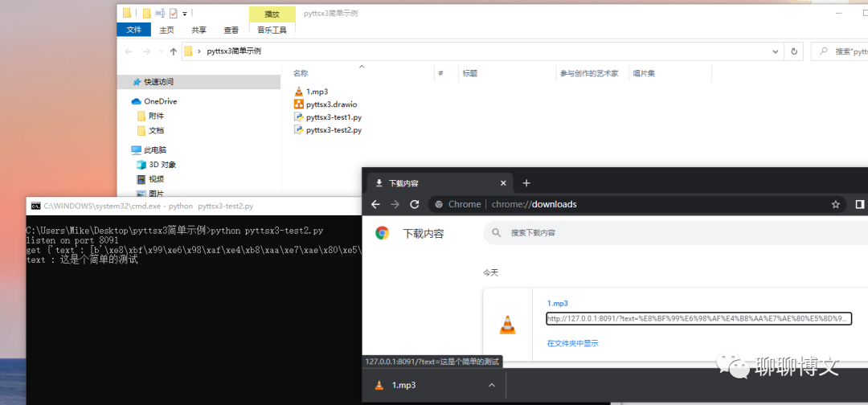Close the 下载内容 Chrome tab
The width and height of the screenshot is (868, 405).
pos(503,183)
